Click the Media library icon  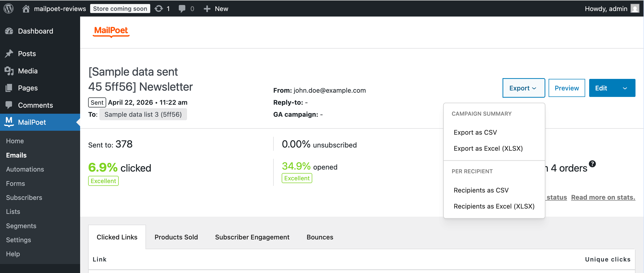9,71
